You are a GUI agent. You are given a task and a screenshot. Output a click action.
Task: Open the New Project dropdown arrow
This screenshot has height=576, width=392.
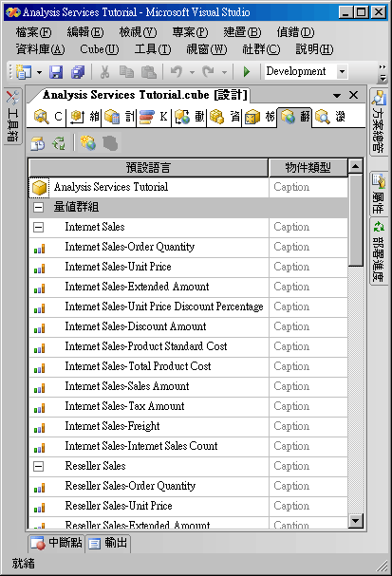(x=39, y=72)
